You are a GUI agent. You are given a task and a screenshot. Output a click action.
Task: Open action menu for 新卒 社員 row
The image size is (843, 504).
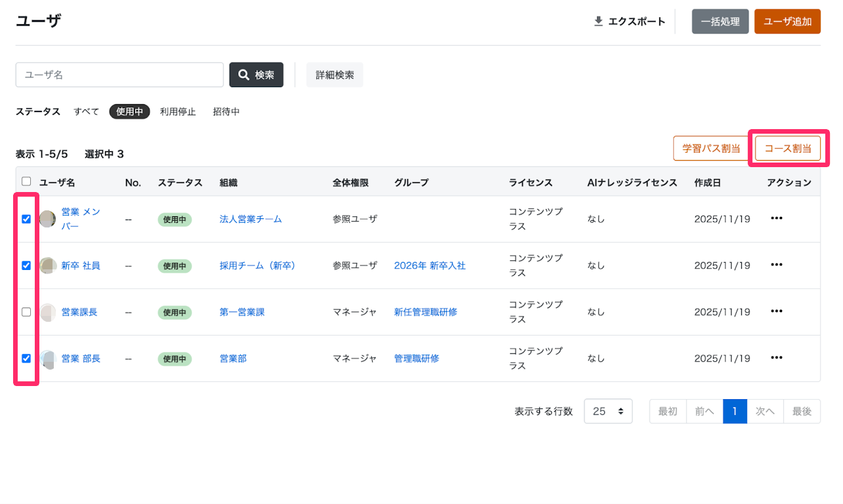click(x=777, y=265)
